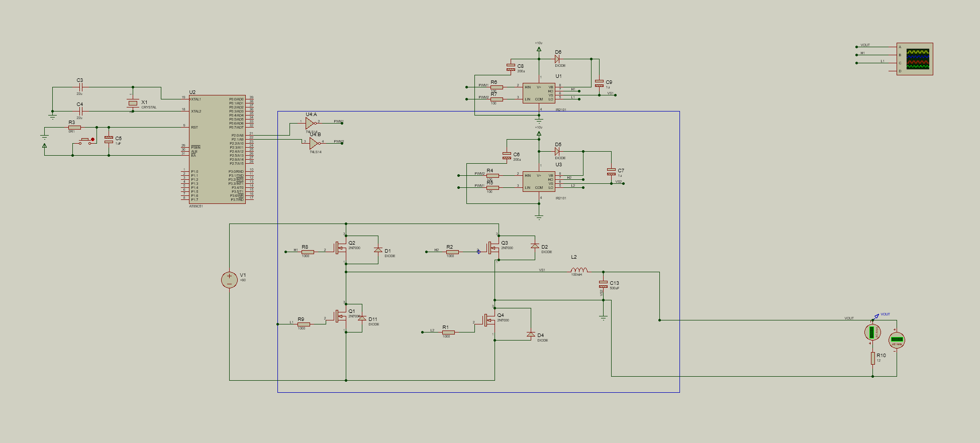The image size is (980, 443).
Task: Select DC voltage source V1
Action: (229, 280)
